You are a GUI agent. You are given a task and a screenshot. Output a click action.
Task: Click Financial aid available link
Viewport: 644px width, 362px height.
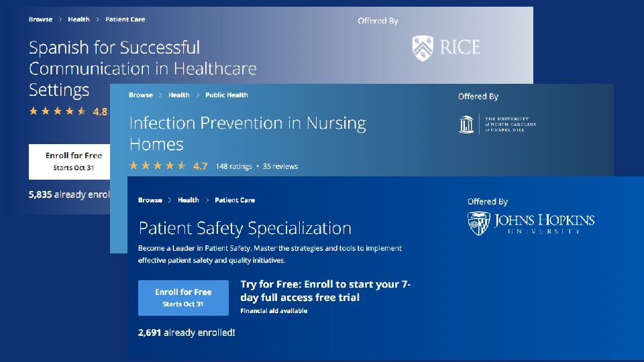[x=274, y=311]
